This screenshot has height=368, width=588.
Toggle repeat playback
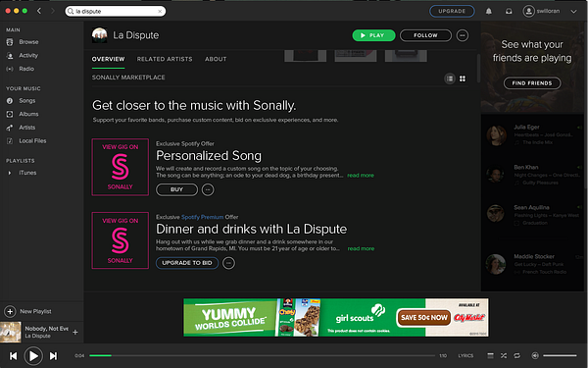(516, 355)
